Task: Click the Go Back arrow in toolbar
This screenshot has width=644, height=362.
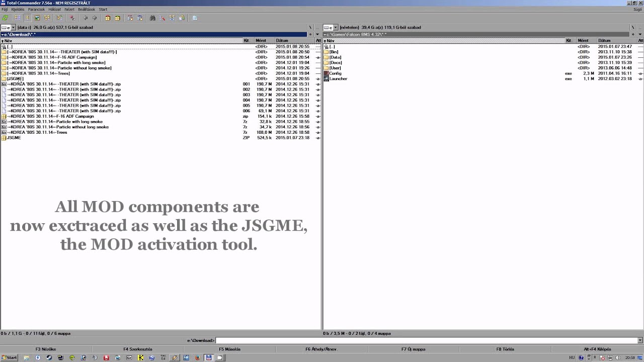Action: pos(85,18)
